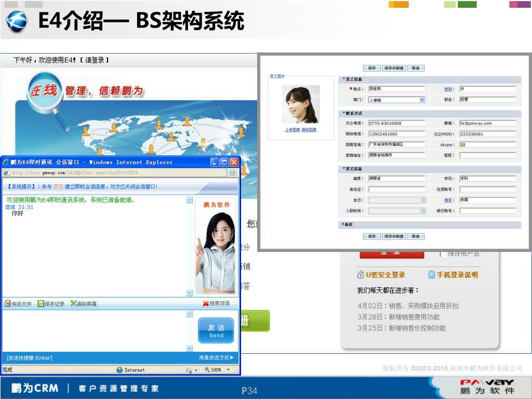Click the Send File icon in chat toolbar
The width and height of the screenshot is (532, 399).
7,303
